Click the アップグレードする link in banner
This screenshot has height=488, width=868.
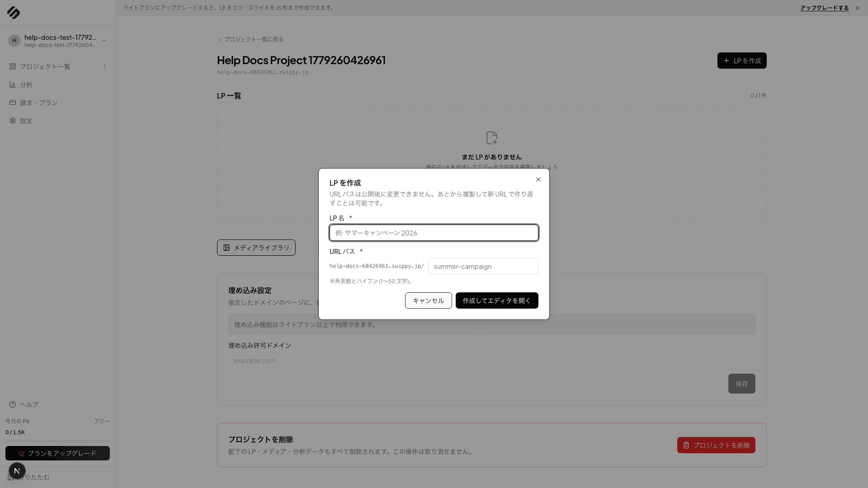824,8
